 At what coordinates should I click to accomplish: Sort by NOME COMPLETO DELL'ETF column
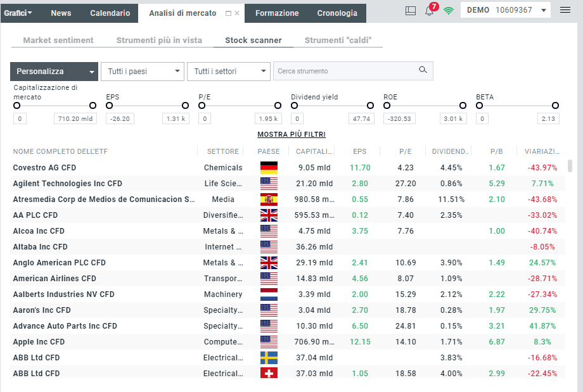coord(60,151)
